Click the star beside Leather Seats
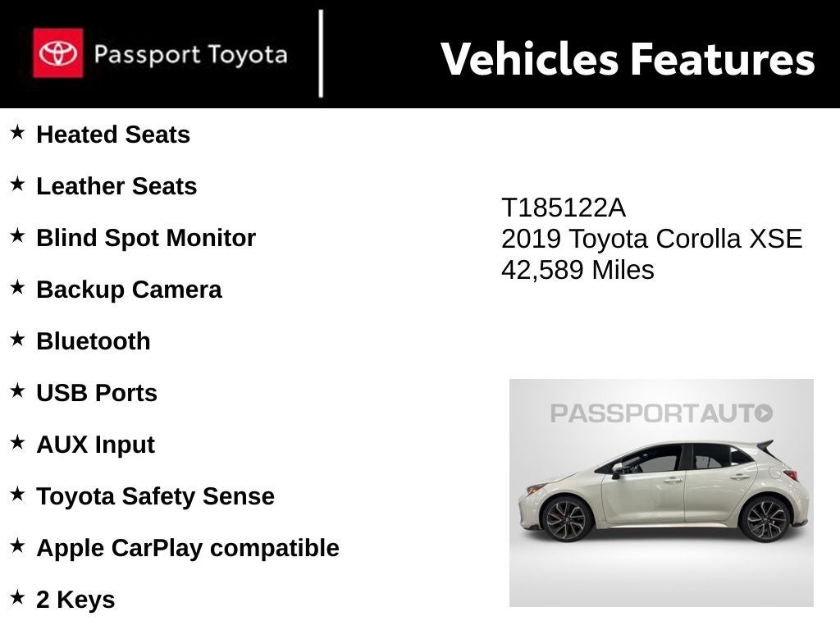 coord(17,184)
